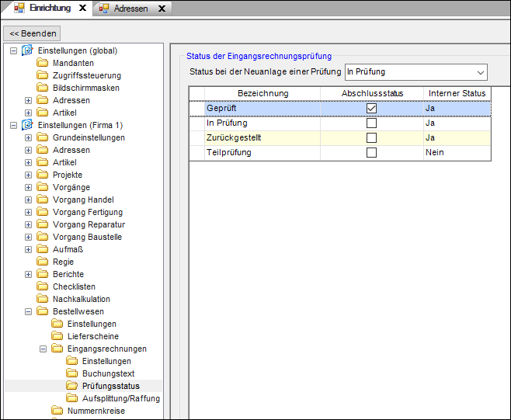Collapse the Einstellungen (Firma 1) node
Viewport: 511px width, 420px height.
point(13,125)
